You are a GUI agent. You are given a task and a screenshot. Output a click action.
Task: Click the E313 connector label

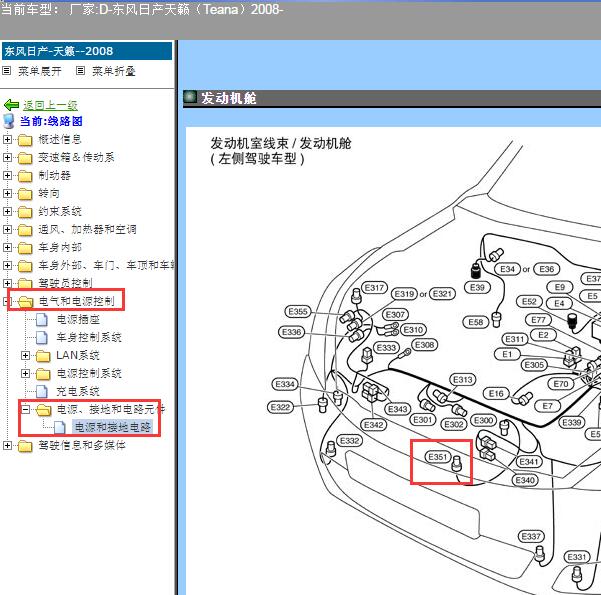point(463,380)
